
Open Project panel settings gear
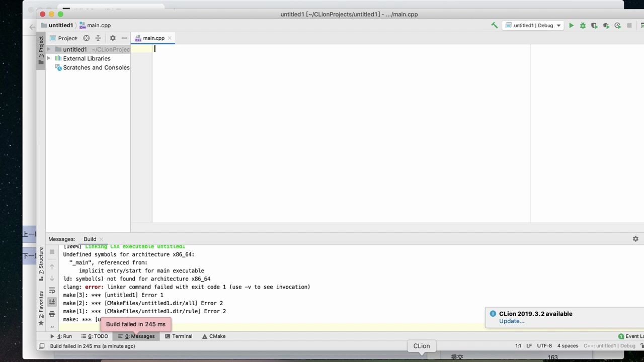click(112, 38)
